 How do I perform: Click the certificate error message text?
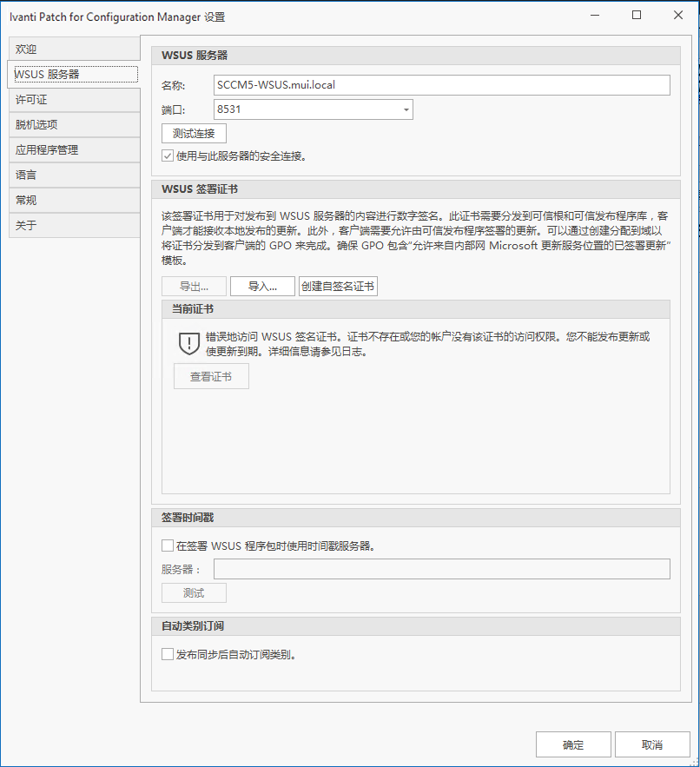point(427,344)
